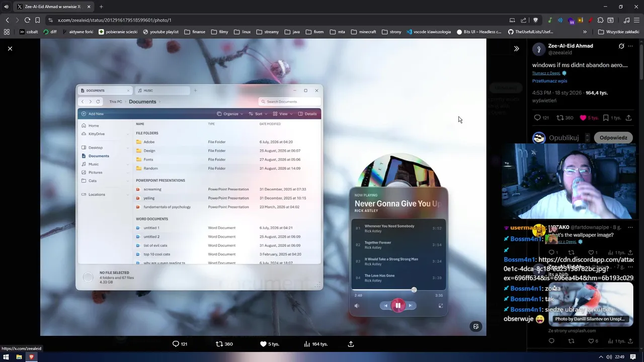The image size is (644, 362).
Task: Share the post via sidebar share icon
Action: (x=628, y=118)
